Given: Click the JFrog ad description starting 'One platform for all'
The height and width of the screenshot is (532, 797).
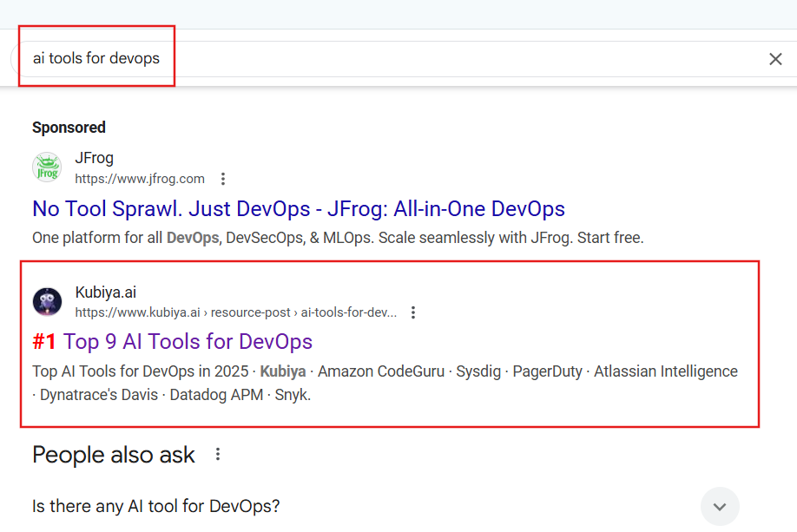Looking at the screenshot, I should [x=338, y=238].
